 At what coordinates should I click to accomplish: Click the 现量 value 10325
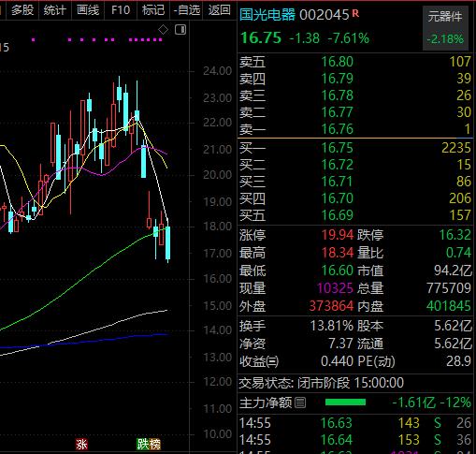click(x=335, y=288)
